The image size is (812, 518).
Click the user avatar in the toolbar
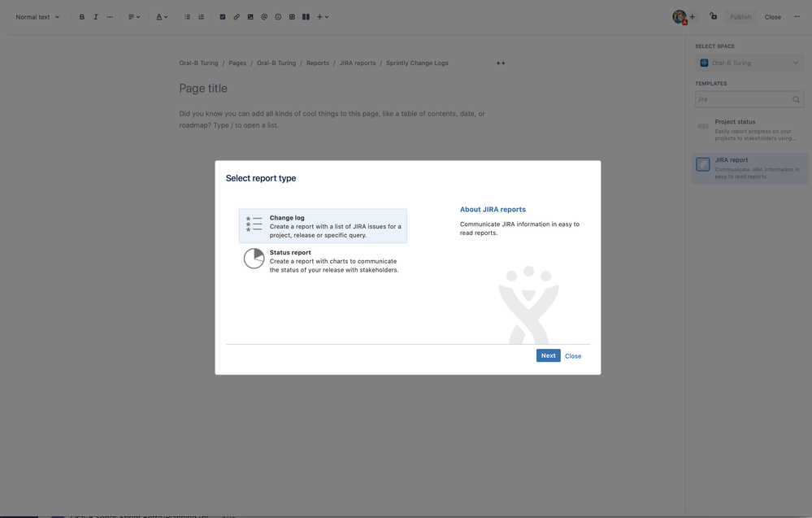pyautogui.click(x=680, y=17)
